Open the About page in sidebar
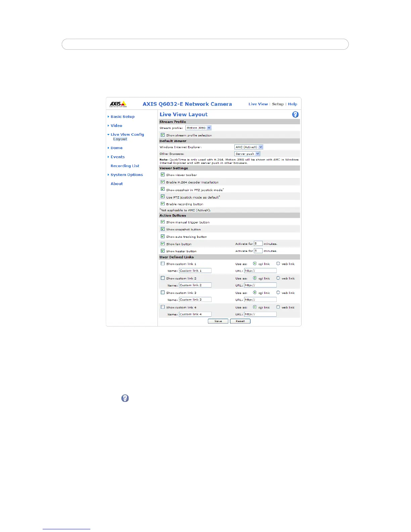411x532 pixels. pyautogui.click(x=117, y=184)
